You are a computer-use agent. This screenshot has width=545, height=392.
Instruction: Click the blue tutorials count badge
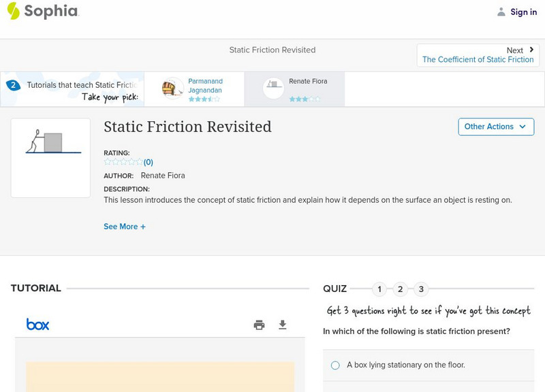(14, 84)
